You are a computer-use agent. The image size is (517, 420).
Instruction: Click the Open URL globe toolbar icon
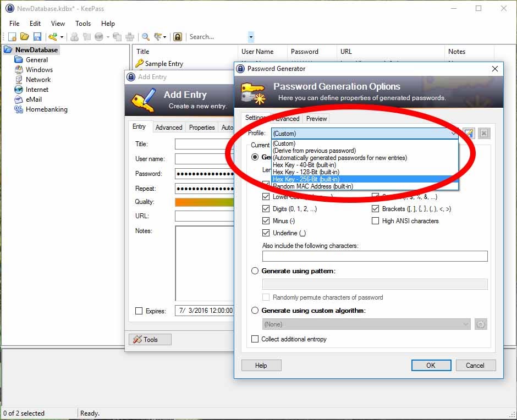pyautogui.click(x=99, y=37)
